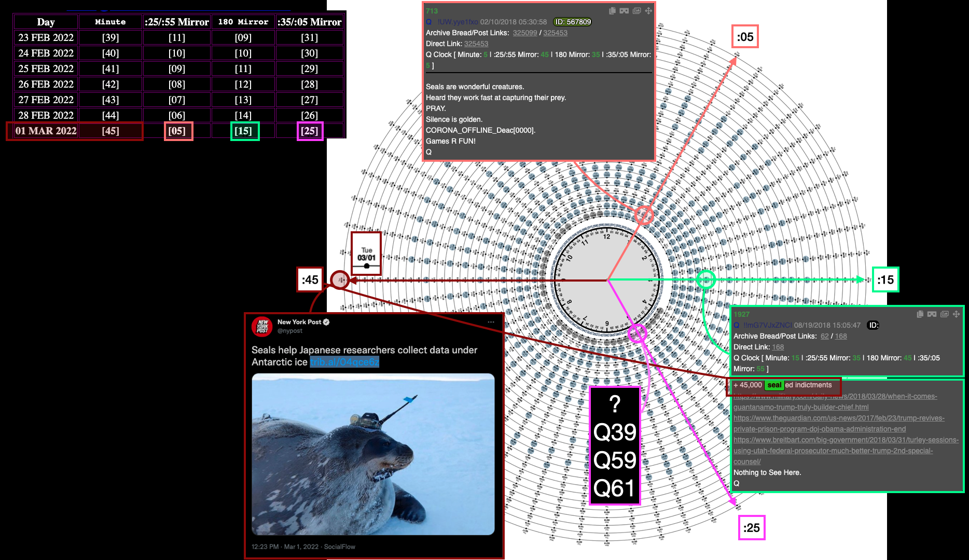Click the black ID: badge on post 1927
Screen dimensions: 969x560
[874, 325]
